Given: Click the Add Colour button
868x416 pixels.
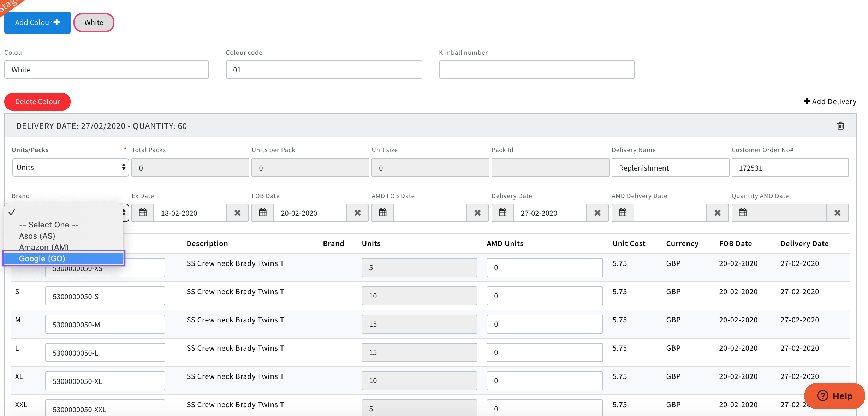Looking at the screenshot, I should pos(37,23).
